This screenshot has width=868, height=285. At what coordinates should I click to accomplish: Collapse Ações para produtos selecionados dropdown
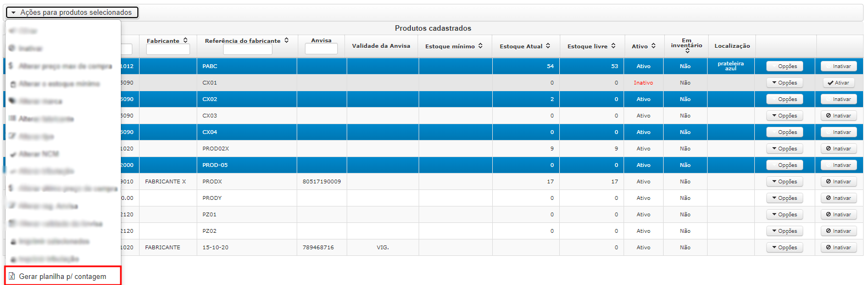72,12
